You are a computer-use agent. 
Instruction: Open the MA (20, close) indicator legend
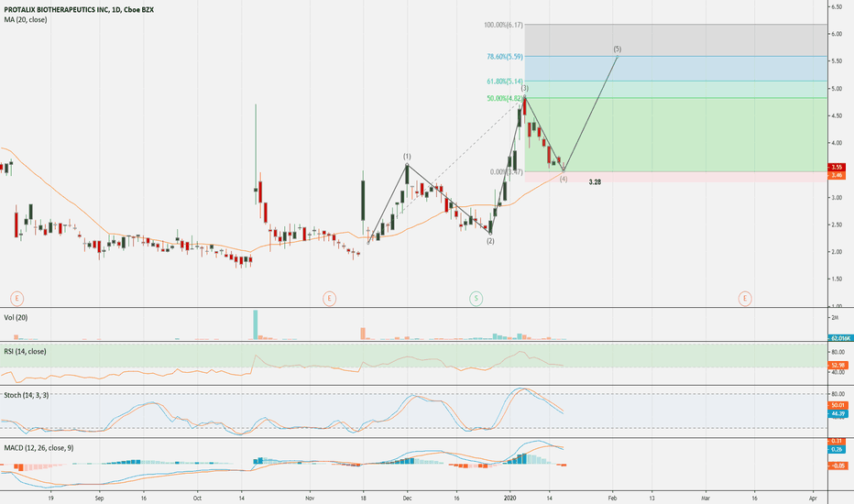26,19
